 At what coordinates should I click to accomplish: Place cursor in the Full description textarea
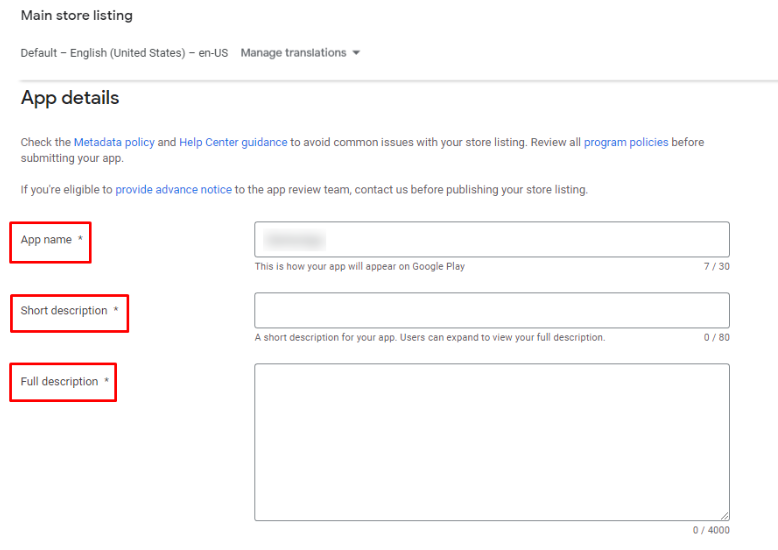491,441
